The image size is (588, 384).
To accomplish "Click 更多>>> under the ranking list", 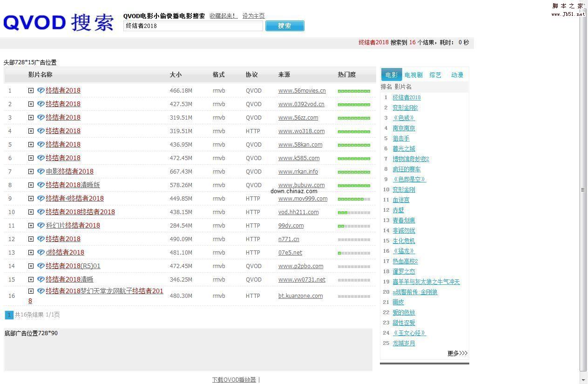I will [457, 353].
